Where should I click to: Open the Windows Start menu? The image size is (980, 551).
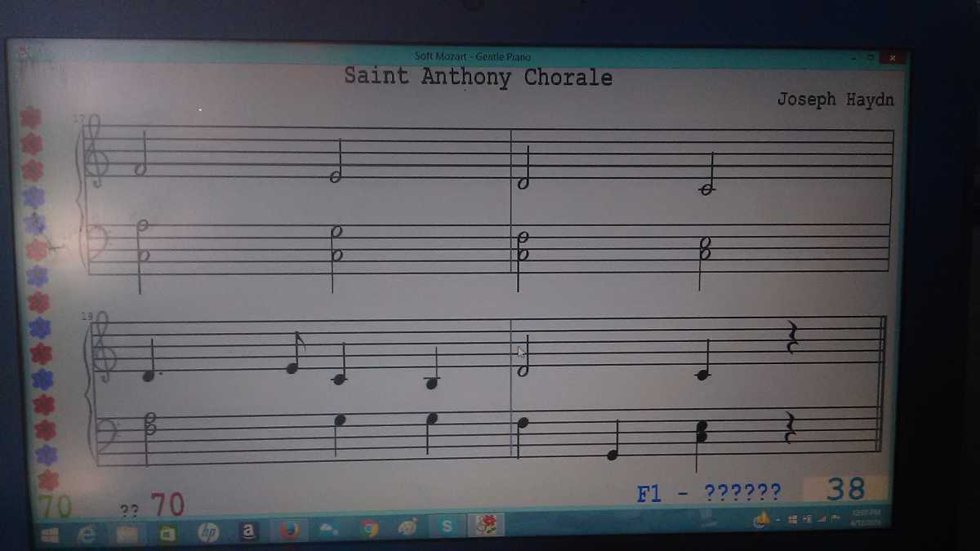pyautogui.click(x=49, y=535)
